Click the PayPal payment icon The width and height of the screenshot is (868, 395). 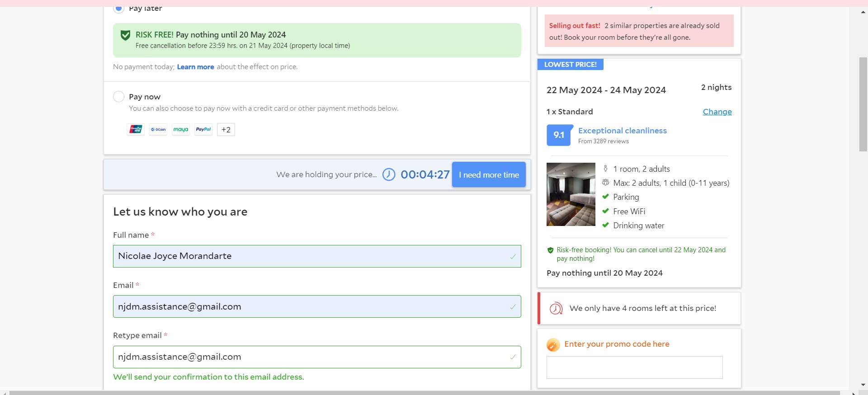(203, 130)
